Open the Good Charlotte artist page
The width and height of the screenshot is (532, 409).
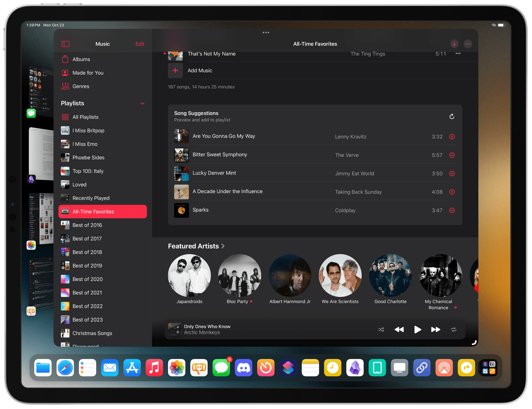390,279
